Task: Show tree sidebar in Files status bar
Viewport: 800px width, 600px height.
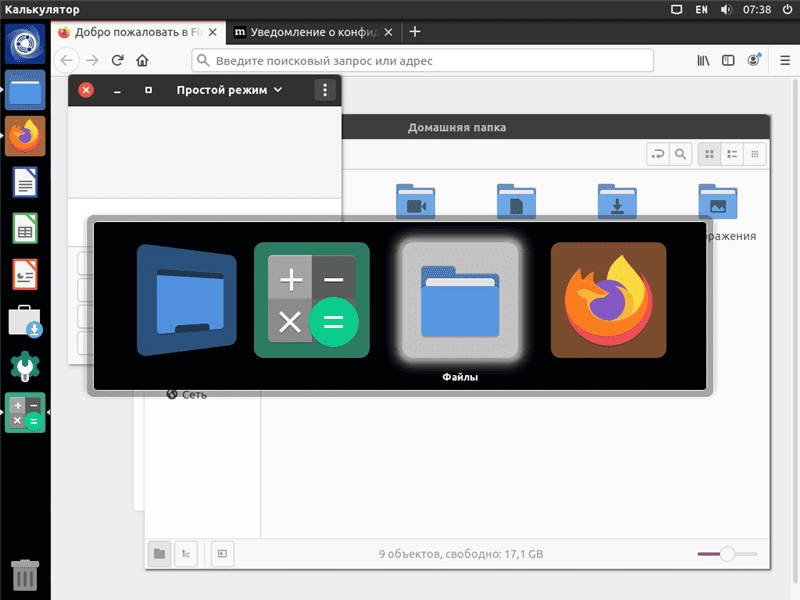Action: [186, 554]
